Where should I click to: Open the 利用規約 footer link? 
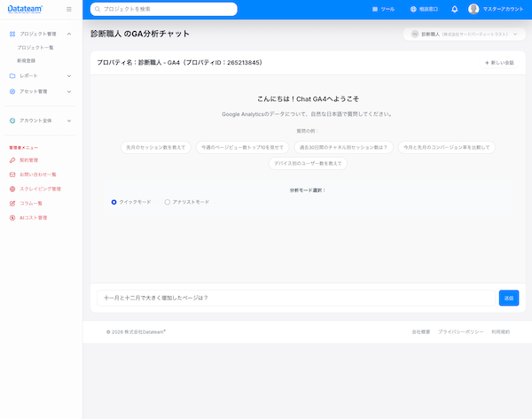pyautogui.click(x=501, y=332)
